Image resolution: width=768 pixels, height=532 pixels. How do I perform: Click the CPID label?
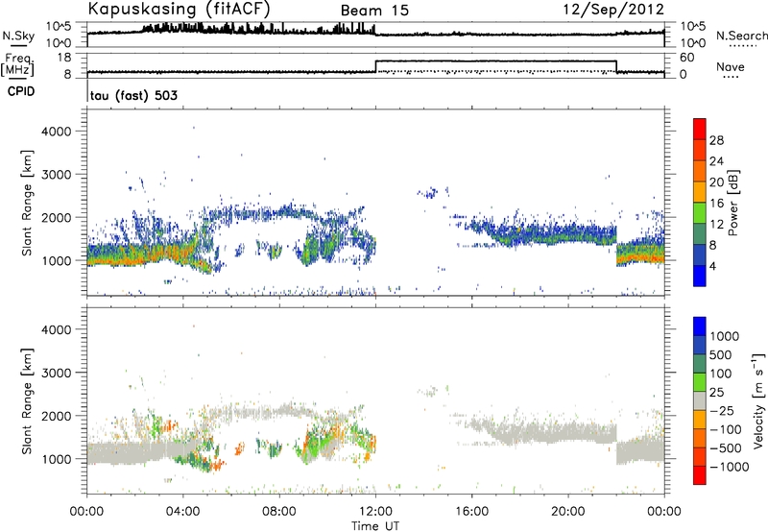coord(21,91)
